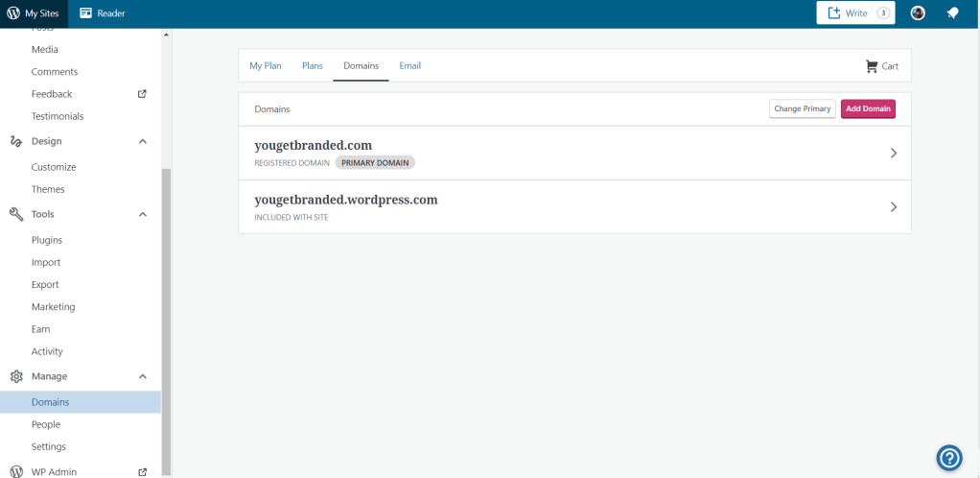
Task: Click the Manage section gear icon
Action: pos(17,376)
